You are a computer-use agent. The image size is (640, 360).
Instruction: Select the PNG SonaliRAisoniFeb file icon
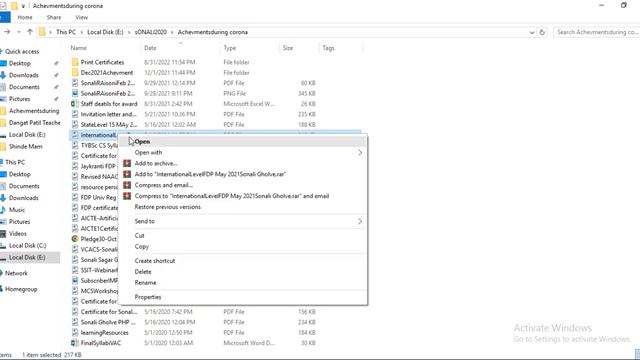point(75,93)
